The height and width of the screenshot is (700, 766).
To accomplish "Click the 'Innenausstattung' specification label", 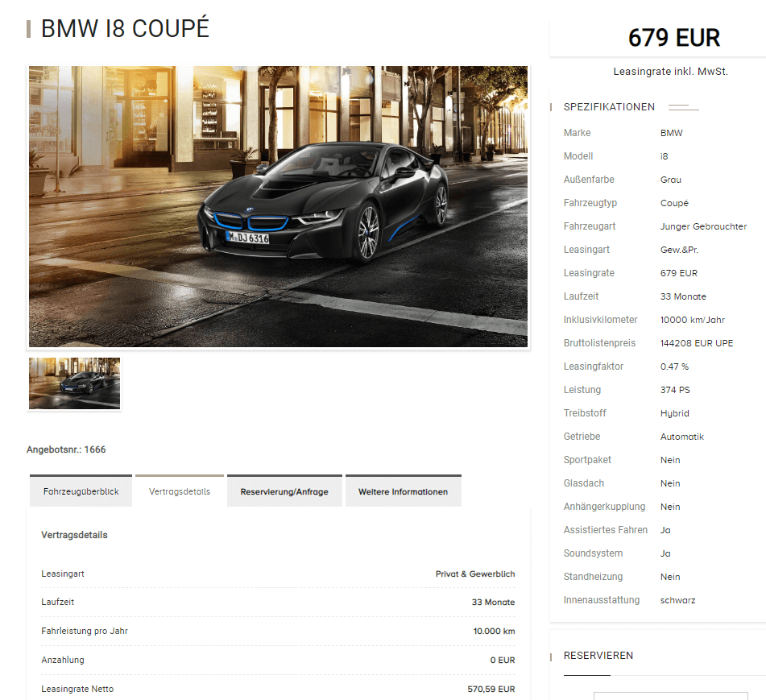I will pyautogui.click(x=602, y=600).
